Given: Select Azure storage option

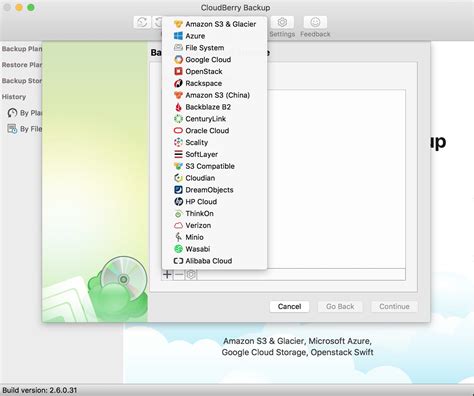Looking at the screenshot, I should point(214,36).
